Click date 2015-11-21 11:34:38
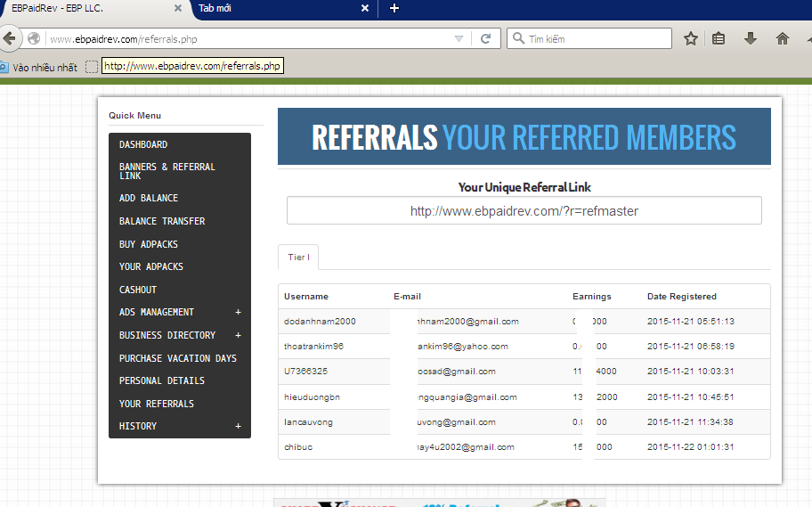 690,422
